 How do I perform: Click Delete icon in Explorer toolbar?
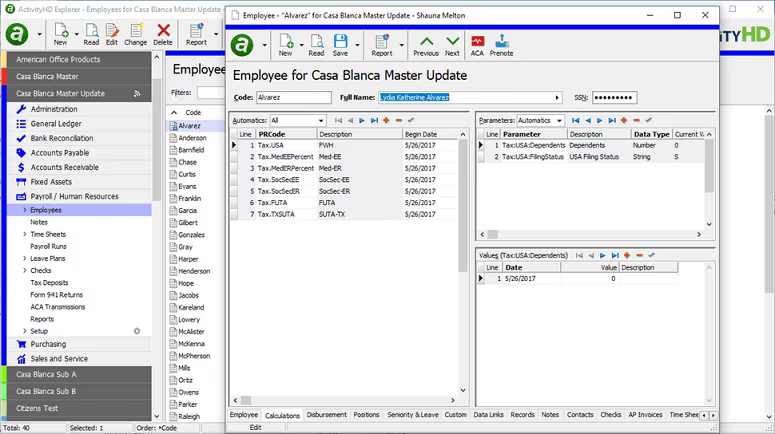[x=163, y=35]
